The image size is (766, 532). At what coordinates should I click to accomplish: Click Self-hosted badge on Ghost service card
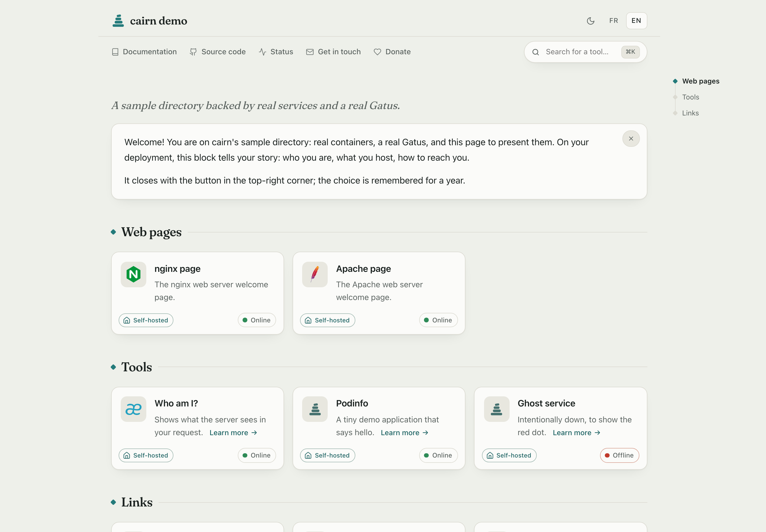click(509, 455)
